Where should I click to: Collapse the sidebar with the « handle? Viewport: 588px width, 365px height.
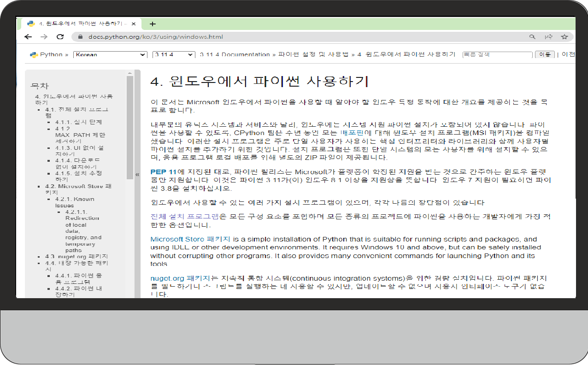137,174
